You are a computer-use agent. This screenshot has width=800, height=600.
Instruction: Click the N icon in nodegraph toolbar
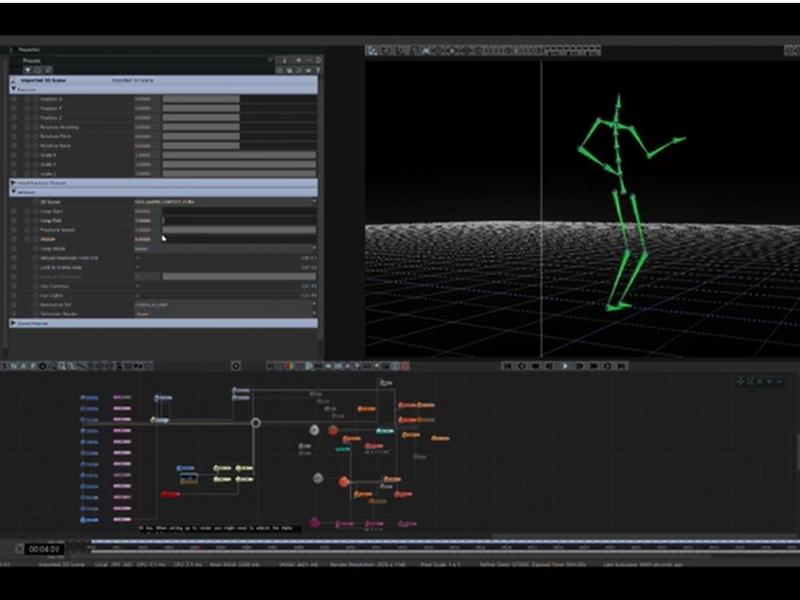[14, 366]
